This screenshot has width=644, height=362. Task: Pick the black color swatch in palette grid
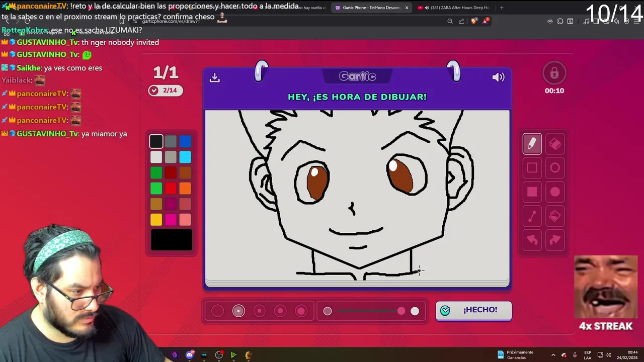(x=156, y=142)
